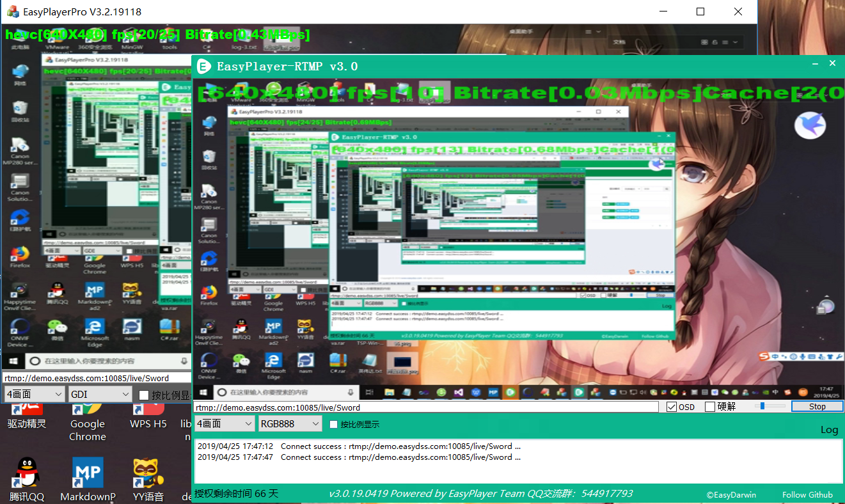The width and height of the screenshot is (845, 504).
Task: Open the GDI render mode dropdown
Action: (100, 395)
